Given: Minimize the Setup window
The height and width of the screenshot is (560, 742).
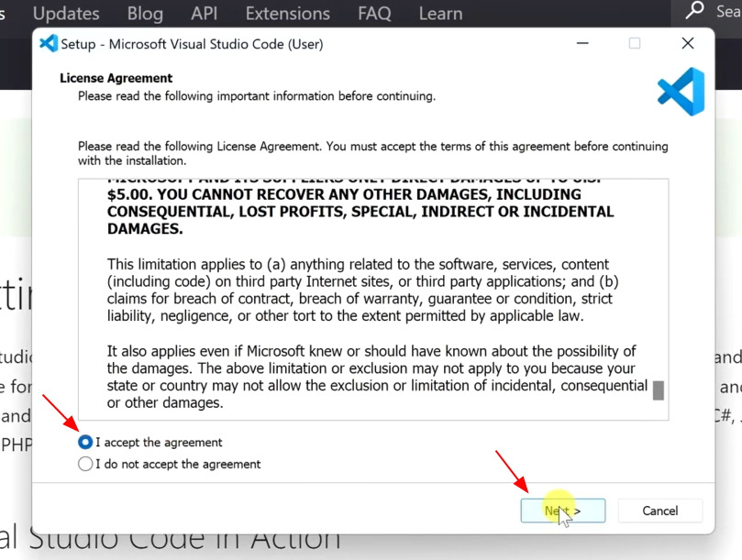Looking at the screenshot, I should point(582,43).
